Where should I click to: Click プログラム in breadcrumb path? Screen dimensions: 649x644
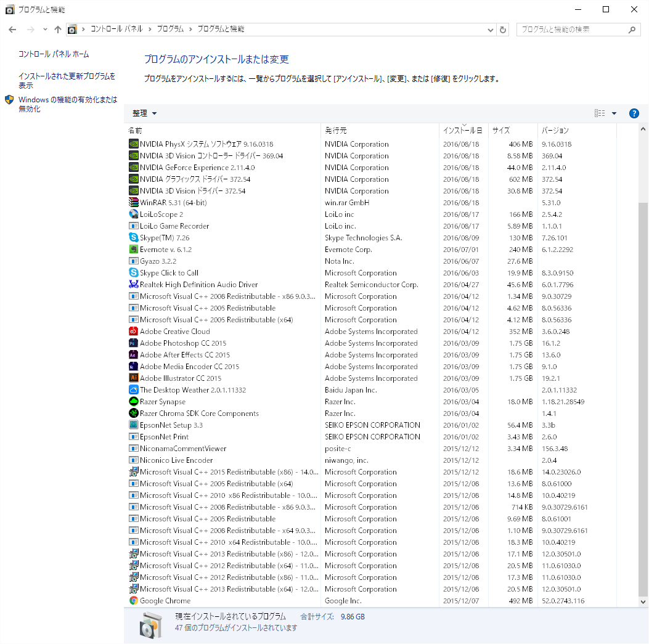(170, 29)
